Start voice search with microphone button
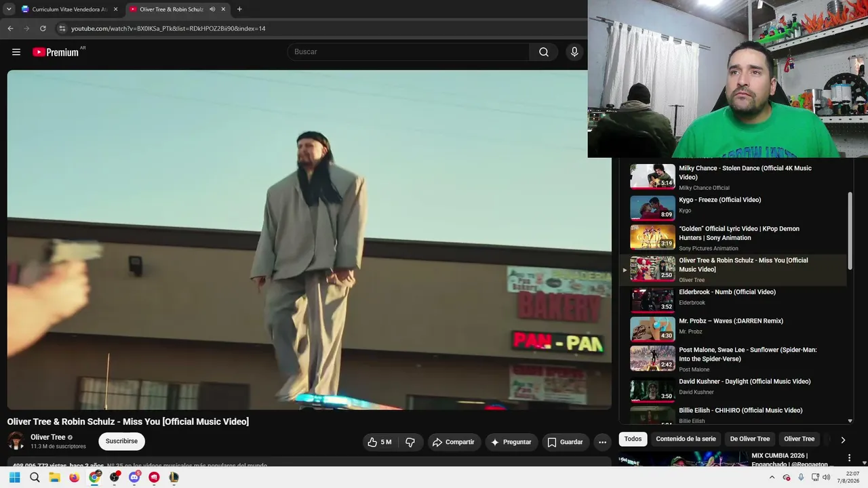868x488 pixels. pyautogui.click(x=574, y=52)
